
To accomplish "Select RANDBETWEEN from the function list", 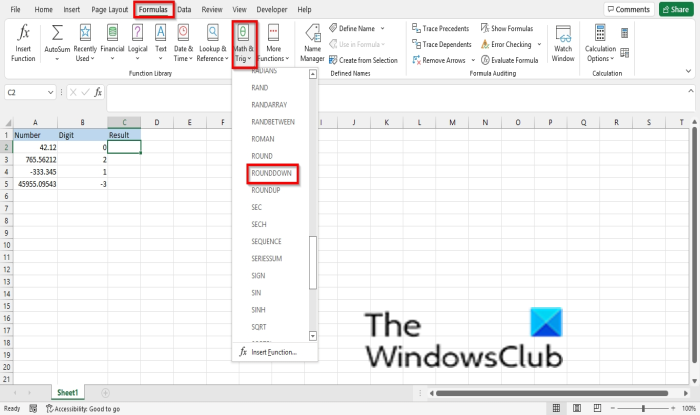I will click(x=273, y=122).
